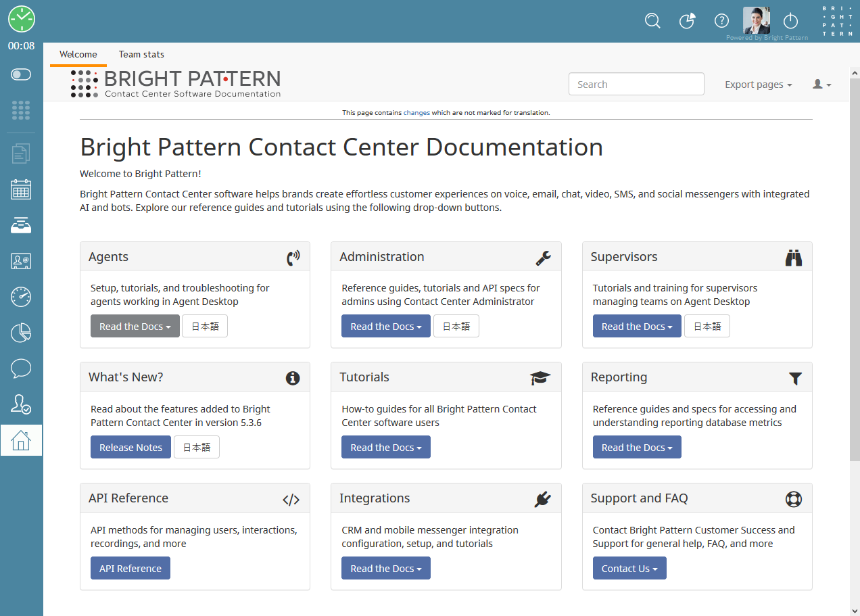Click the binoculars icon in Supervisors card

click(794, 258)
